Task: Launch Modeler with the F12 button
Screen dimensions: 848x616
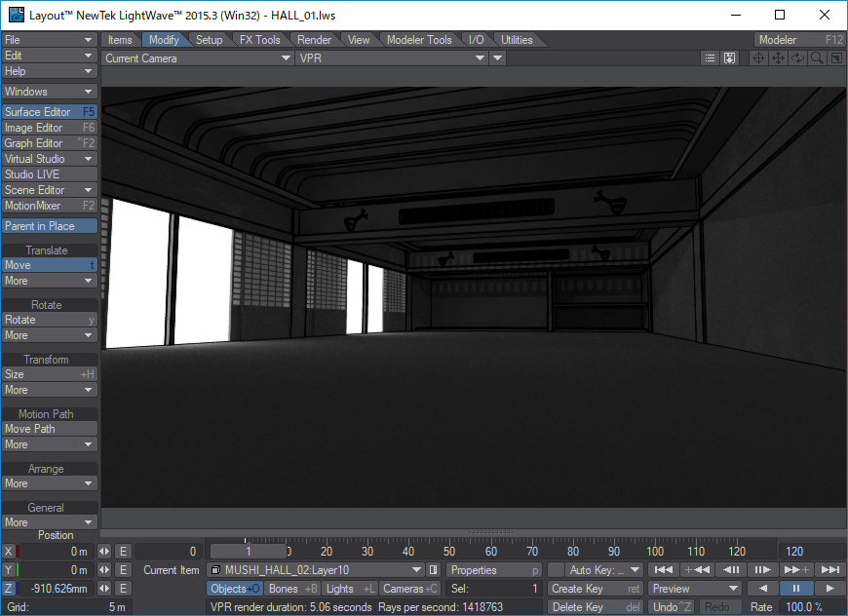Action: 800,40
